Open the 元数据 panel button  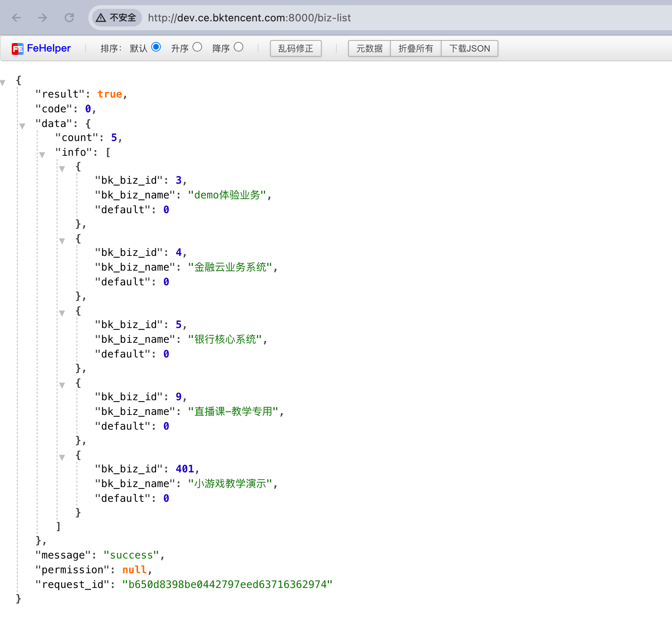click(x=369, y=48)
